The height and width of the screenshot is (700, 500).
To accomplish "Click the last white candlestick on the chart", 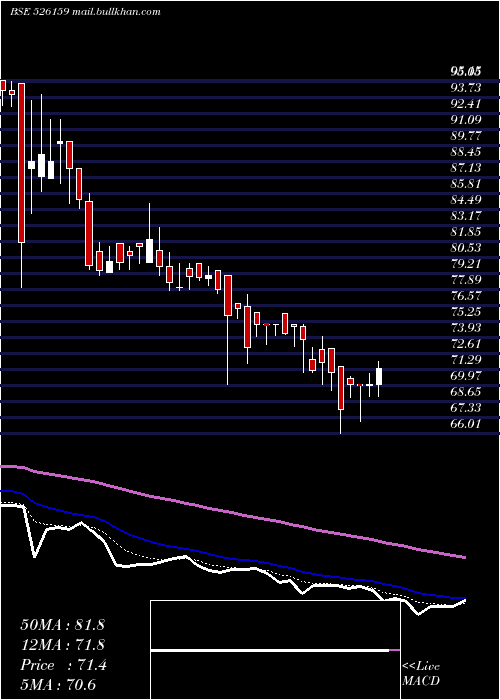I will (x=379, y=379).
